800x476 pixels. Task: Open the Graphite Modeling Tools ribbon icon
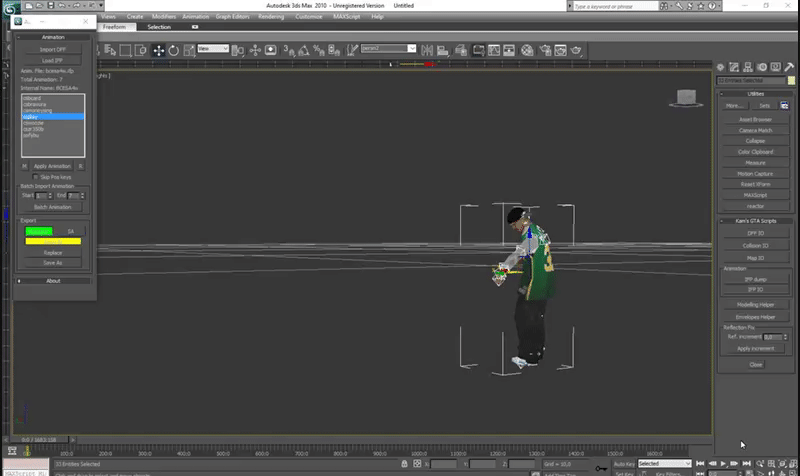click(x=479, y=50)
